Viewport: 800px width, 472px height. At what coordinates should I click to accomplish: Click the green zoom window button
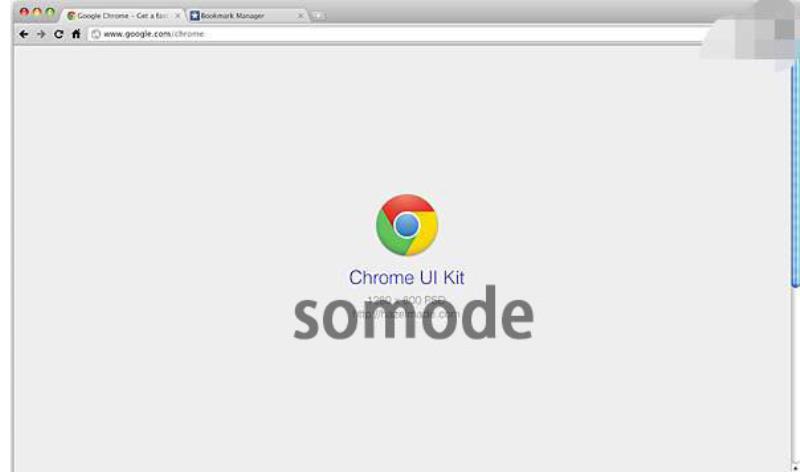click(x=50, y=12)
